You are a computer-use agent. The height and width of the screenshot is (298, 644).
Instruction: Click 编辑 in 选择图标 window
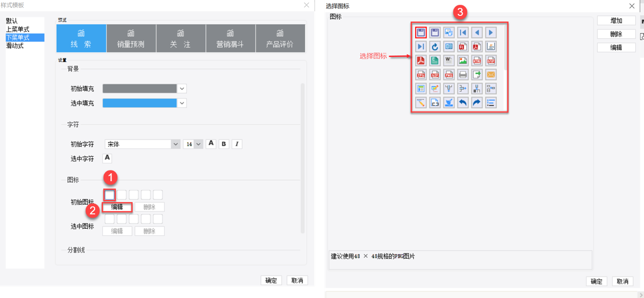pos(616,48)
